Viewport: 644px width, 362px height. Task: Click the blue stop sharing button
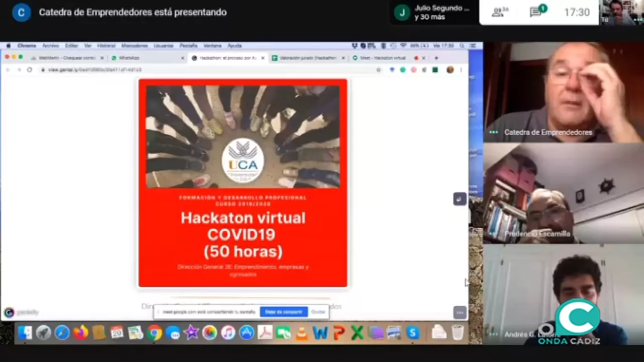pos(283,312)
